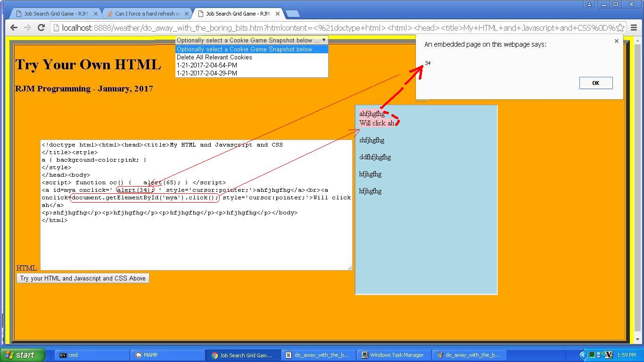This screenshot has height=362, width=644.
Task: Click 'shfjhgfhg' paragraph in the preview
Action: click(372, 140)
